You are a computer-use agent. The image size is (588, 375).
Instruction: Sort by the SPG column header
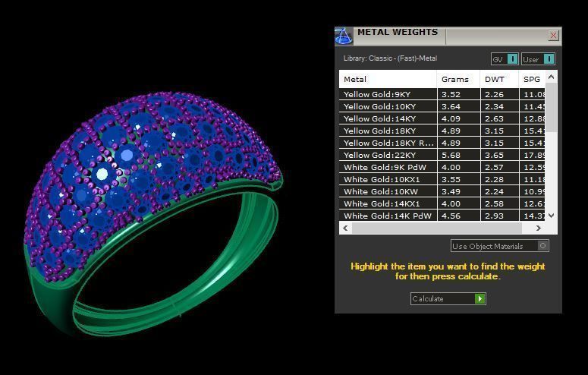[532, 79]
